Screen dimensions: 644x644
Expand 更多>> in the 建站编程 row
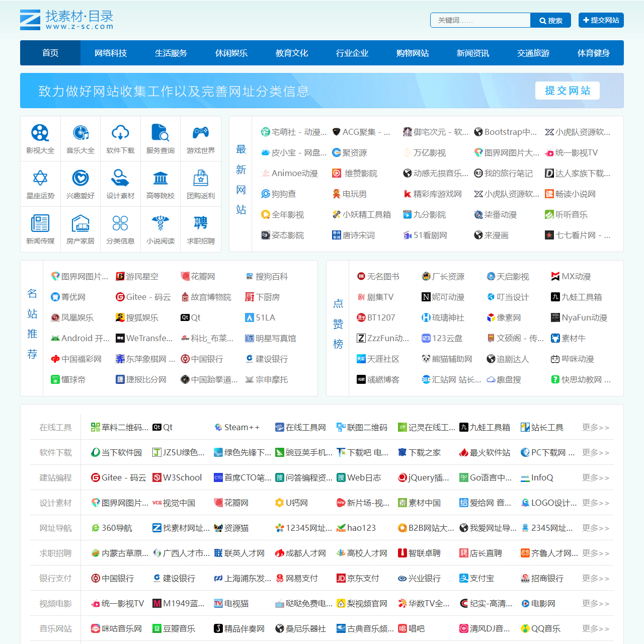click(x=596, y=477)
